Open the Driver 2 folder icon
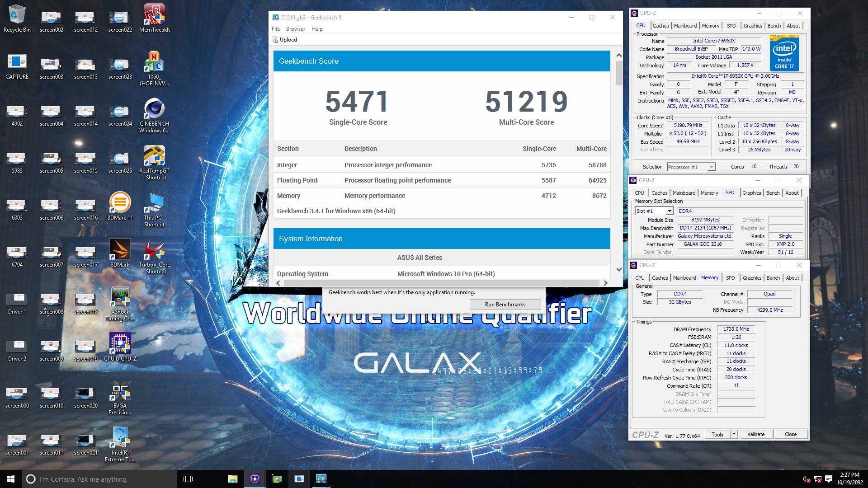Image resolution: width=868 pixels, height=488 pixels. pyautogui.click(x=17, y=351)
